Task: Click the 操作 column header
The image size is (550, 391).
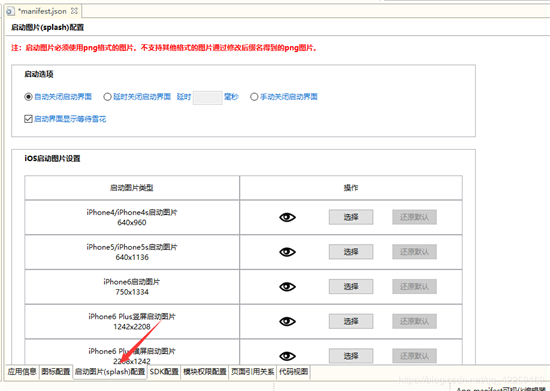Action: [351, 188]
